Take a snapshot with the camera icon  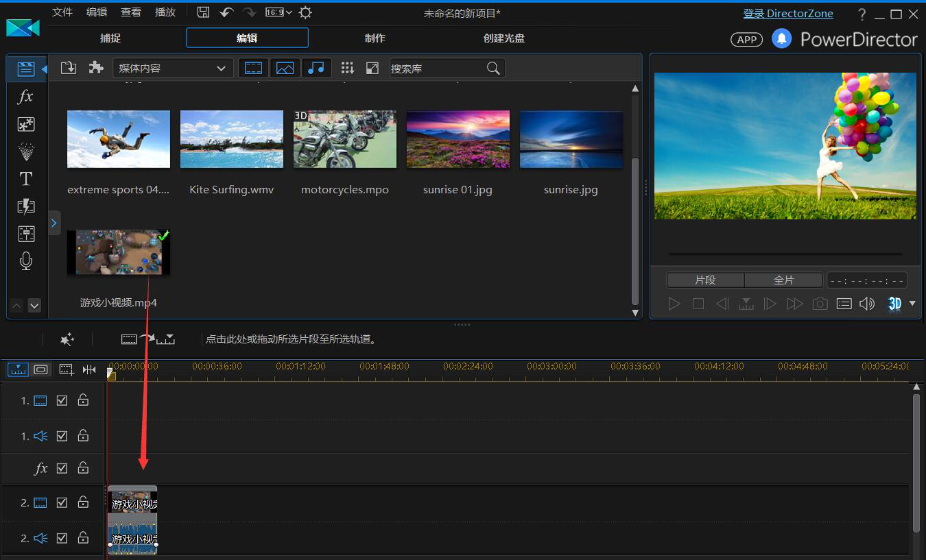coord(820,304)
